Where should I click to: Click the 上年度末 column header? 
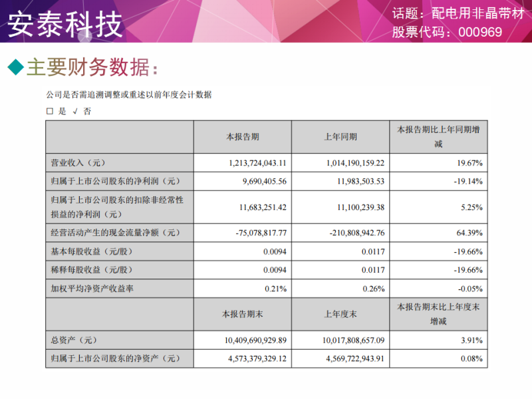coord(340,314)
